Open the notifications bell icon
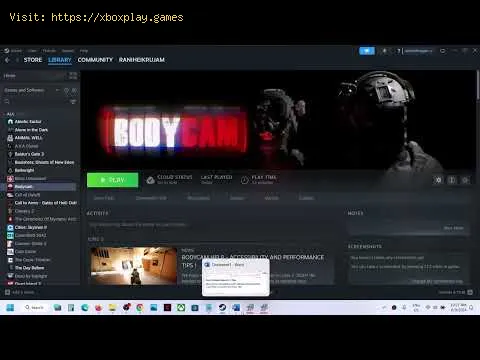 [x=384, y=51]
